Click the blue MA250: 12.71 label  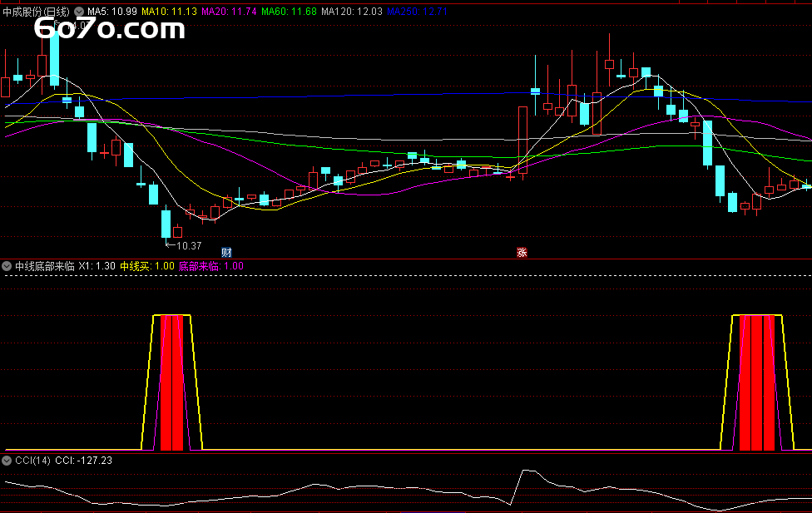coord(417,12)
